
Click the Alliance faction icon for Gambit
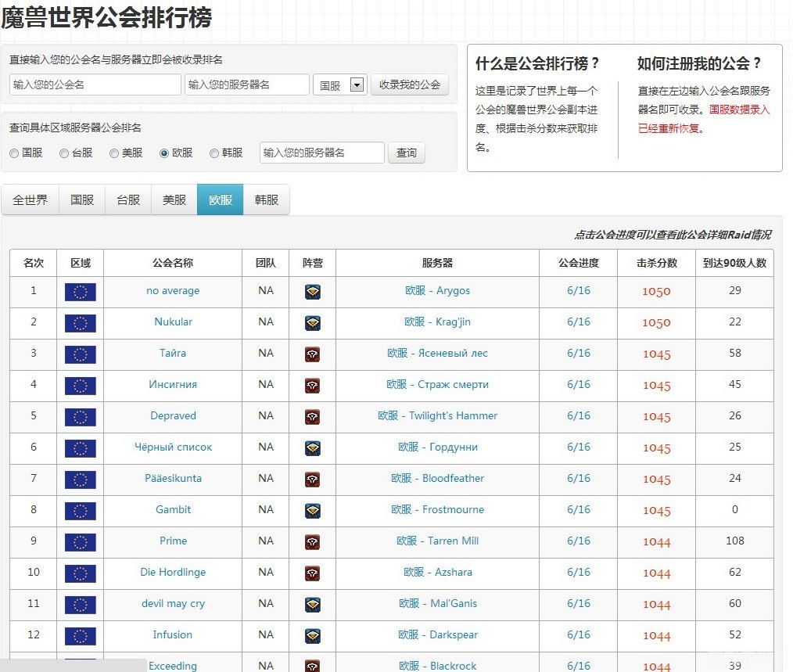pyautogui.click(x=313, y=511)
